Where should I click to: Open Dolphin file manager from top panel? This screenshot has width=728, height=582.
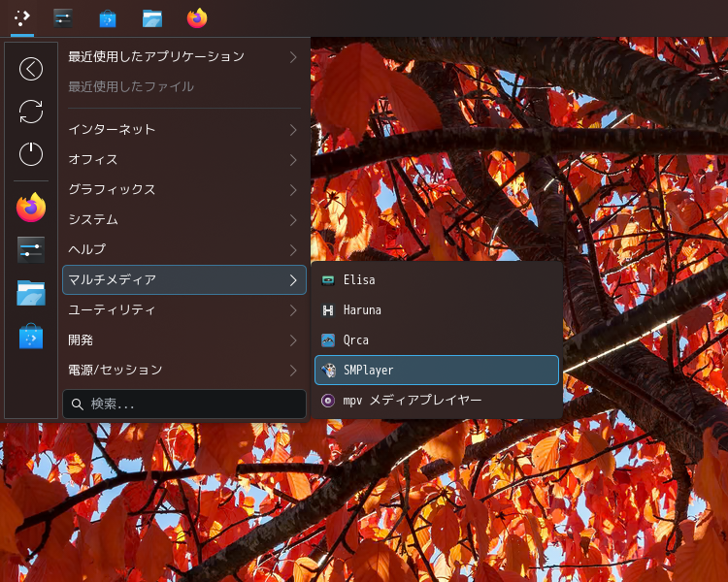click(152, 18)
